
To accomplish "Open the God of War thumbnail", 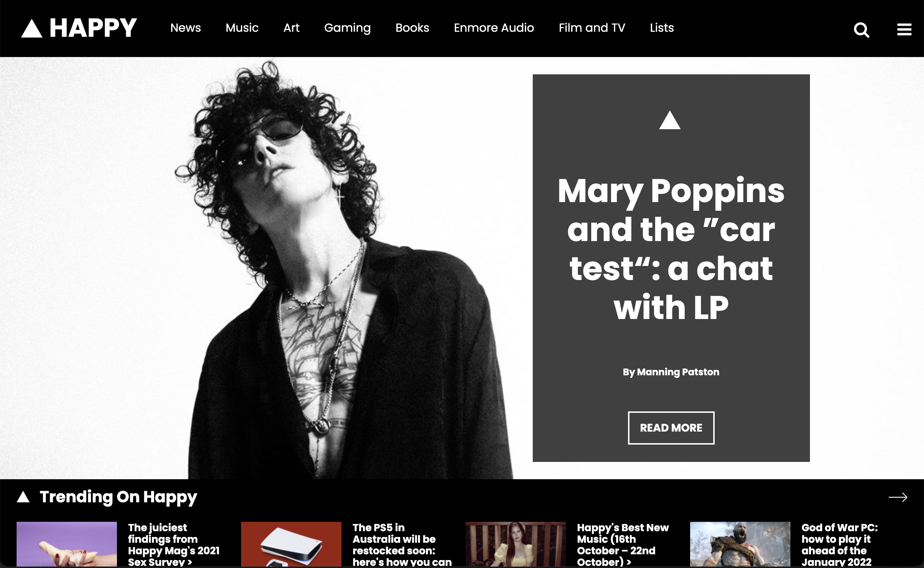I will [740, 544].
